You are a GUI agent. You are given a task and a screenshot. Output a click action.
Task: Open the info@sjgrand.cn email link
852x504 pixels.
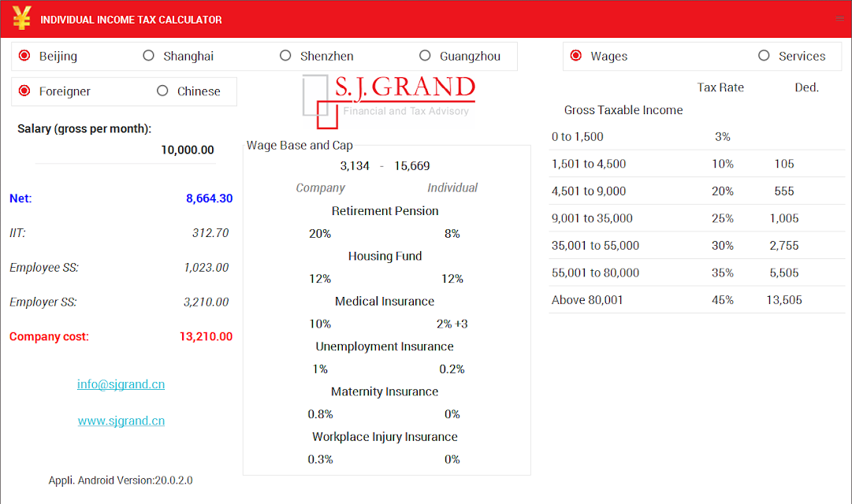pos(121,384)
